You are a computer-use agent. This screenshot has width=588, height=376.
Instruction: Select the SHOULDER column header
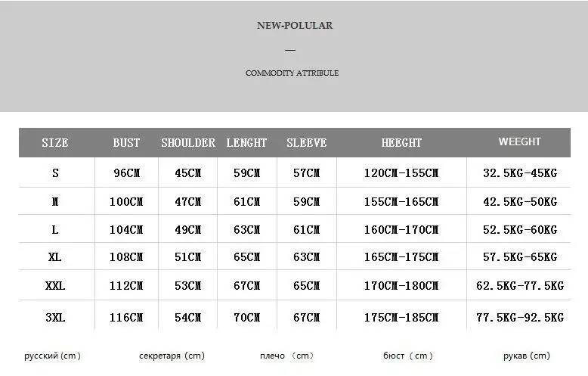(x=188, y=143)
